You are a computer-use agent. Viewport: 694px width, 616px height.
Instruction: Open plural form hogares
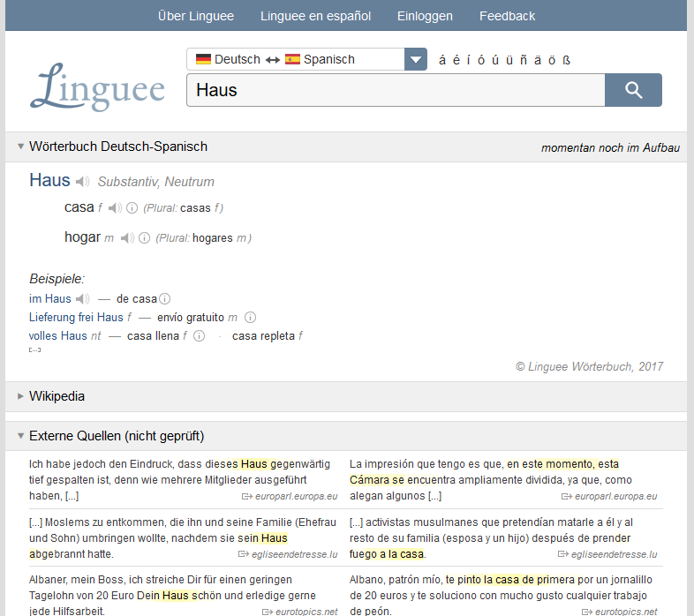click(213, 238)
